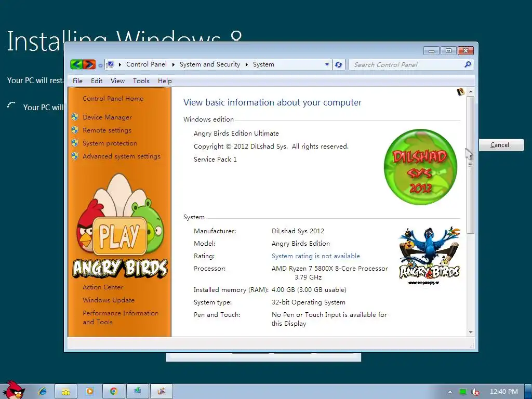Screen dimensions: 532x399
Task: Click the help icon at top-right of content pane
Action: coord(460,91)
